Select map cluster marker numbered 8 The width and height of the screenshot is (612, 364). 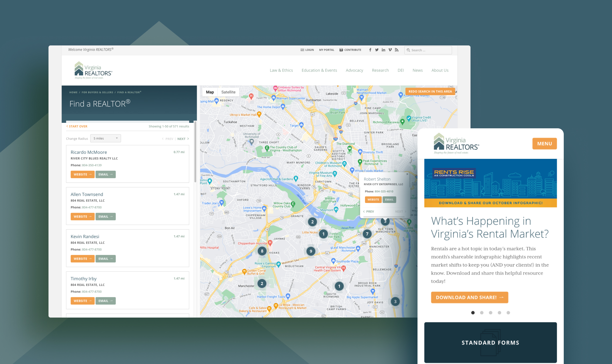(262, 251)
